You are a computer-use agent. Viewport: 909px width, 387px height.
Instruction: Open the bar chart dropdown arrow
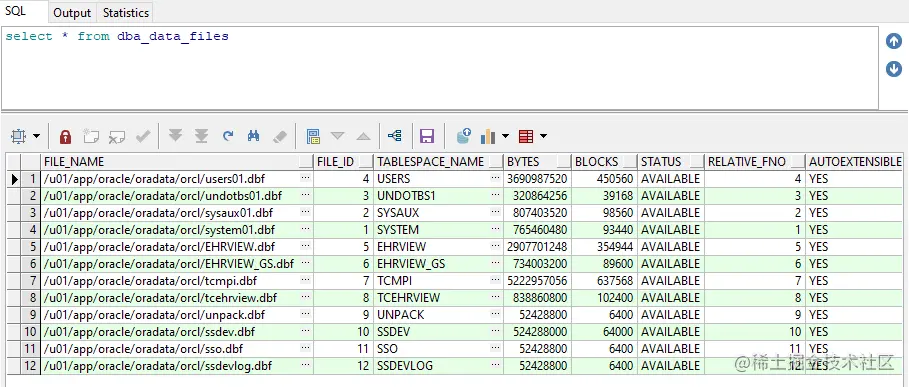click(x=505, y=137)
